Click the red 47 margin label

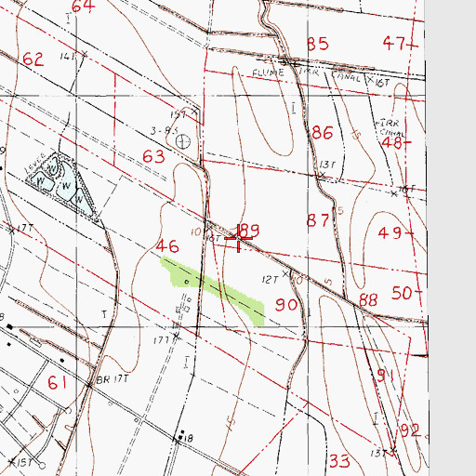tap(394, 43)
